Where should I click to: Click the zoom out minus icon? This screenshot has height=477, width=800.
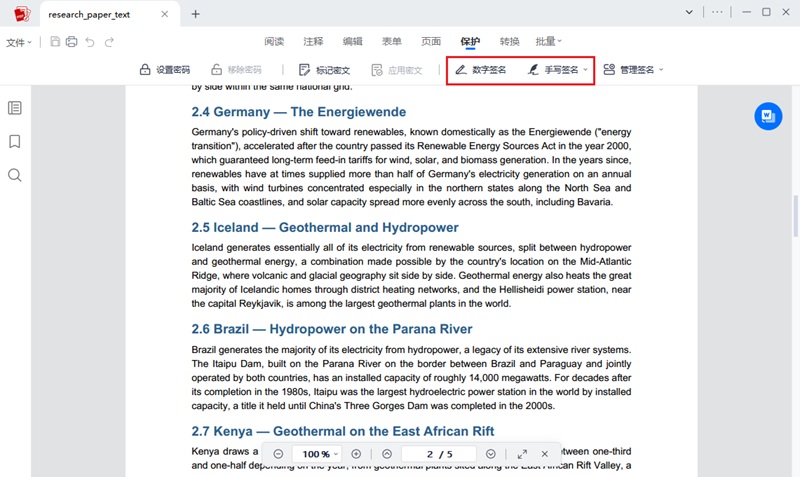(x=278, y=454)
